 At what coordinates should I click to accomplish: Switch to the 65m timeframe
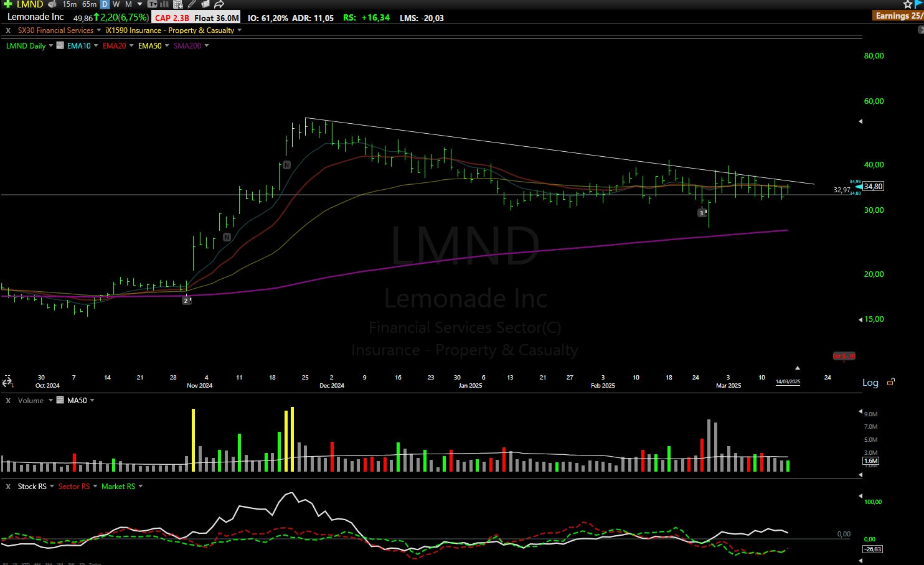pyautogui.click(x=89, y=4)
